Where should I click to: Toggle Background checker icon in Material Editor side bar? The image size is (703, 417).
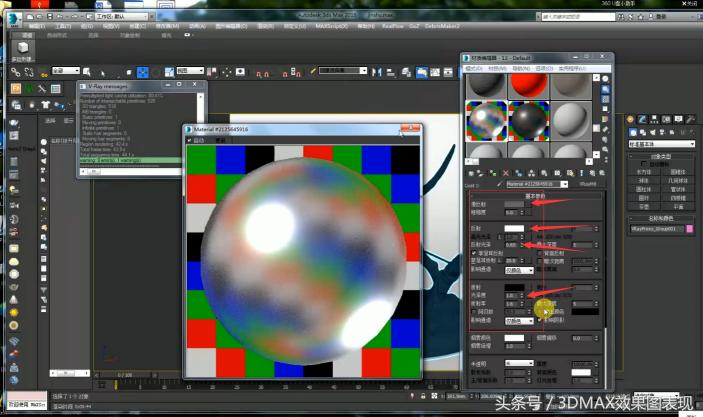(605, 99)
